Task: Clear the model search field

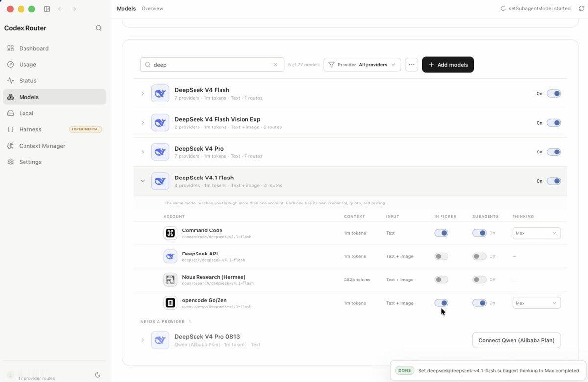Action: point(275,65)
